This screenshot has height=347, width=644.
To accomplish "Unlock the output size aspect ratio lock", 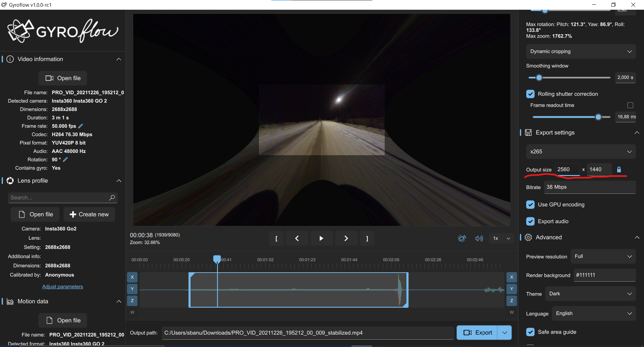I will 619,169.
